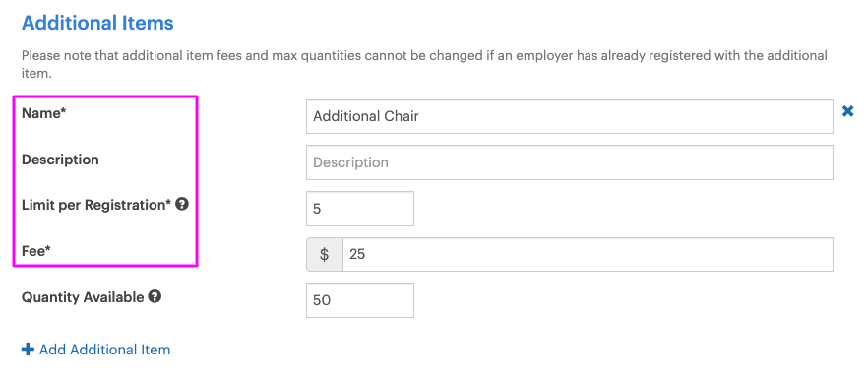Select the Limit per Registration box showing 5
This screenshot has height=385, width=868.
tap(360, 209)
